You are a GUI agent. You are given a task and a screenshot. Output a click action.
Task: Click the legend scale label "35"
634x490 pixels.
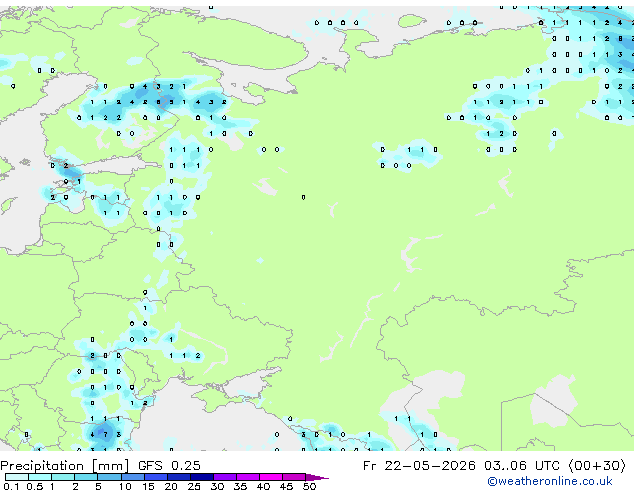pyautogui.click(x=240, y=486)
